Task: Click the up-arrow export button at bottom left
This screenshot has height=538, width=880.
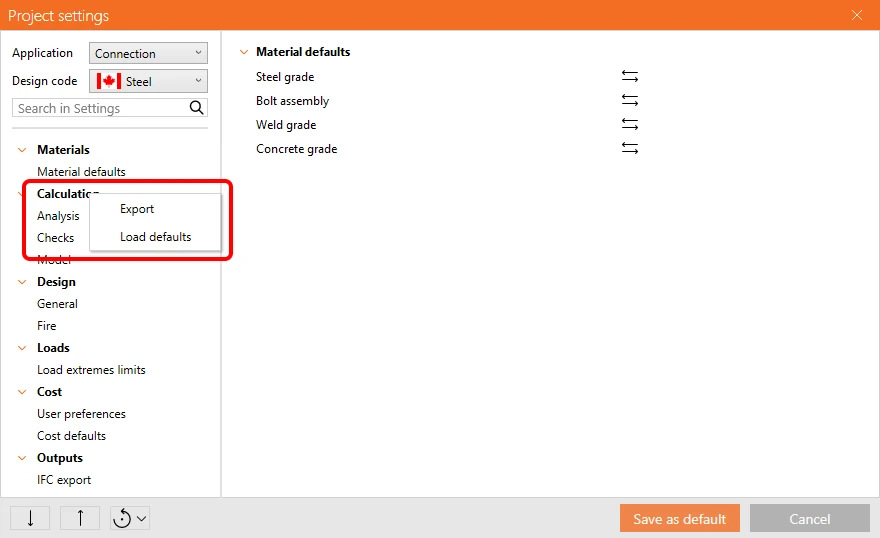Action: click(80, 518)
